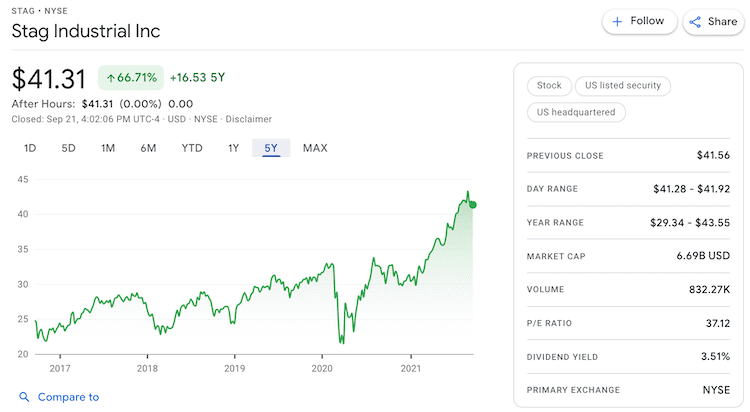The height and width of the screenshot is (412, 750).
Task: Click the 2018 x-axis label
Action: click(147, 368)
